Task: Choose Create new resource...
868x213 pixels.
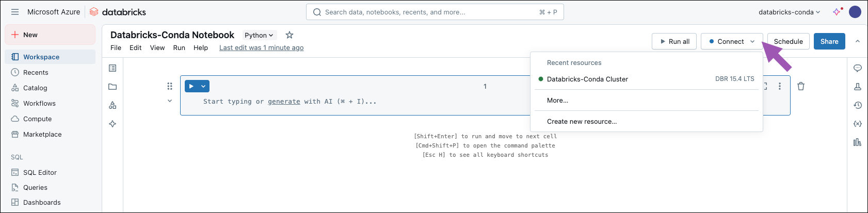Action: click(x=646, y=121)
